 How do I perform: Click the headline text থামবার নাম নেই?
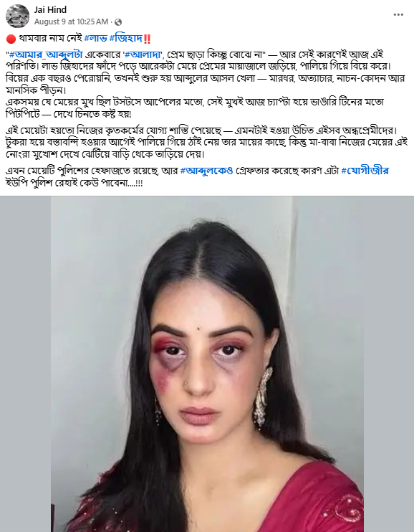click(x=51, y=38)
